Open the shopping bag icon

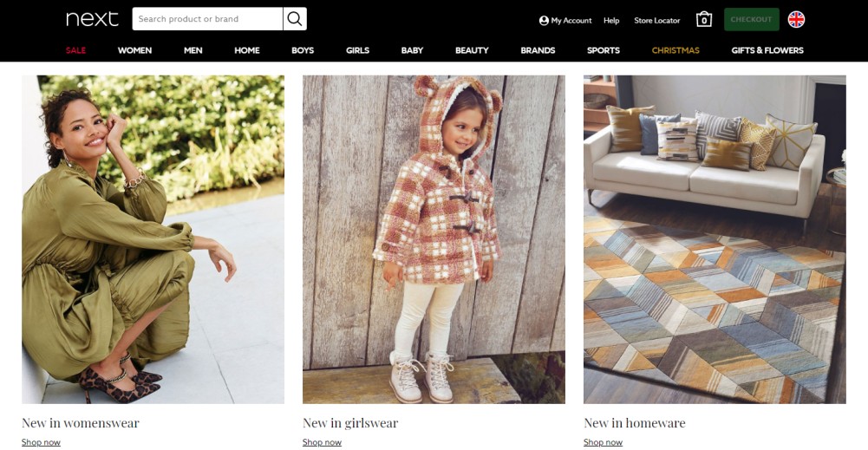point(703,19)
